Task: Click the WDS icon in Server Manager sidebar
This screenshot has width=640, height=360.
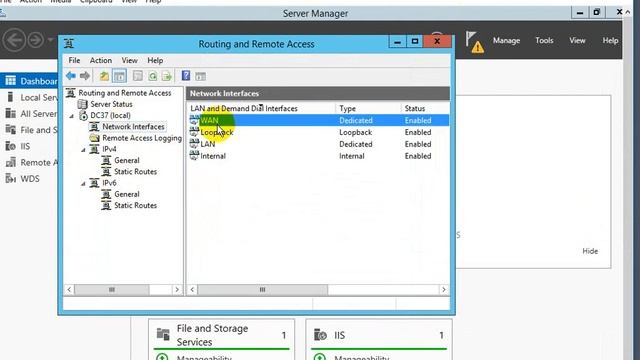Action: (11, 179)
